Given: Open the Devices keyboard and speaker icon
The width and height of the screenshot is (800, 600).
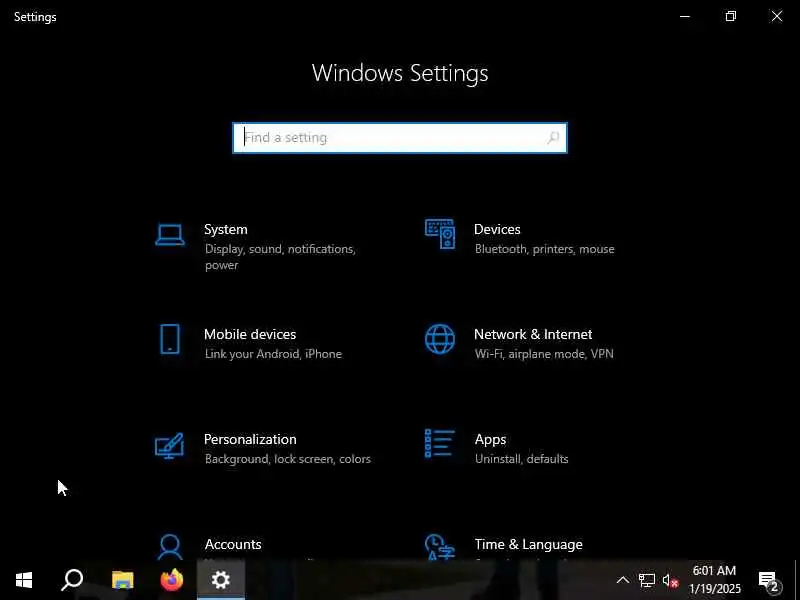Looking at the screenshot, I should click(440, 234).
